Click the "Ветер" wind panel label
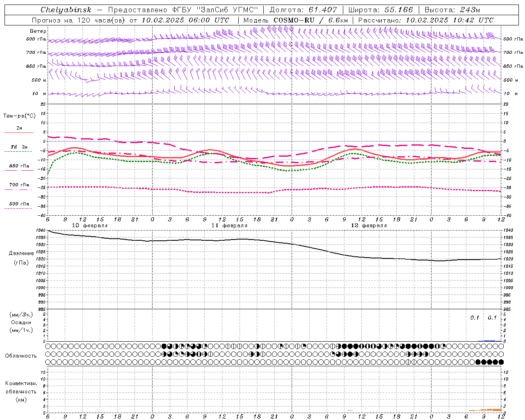Viewport: 525px width, 420px height. pos(38,31)
